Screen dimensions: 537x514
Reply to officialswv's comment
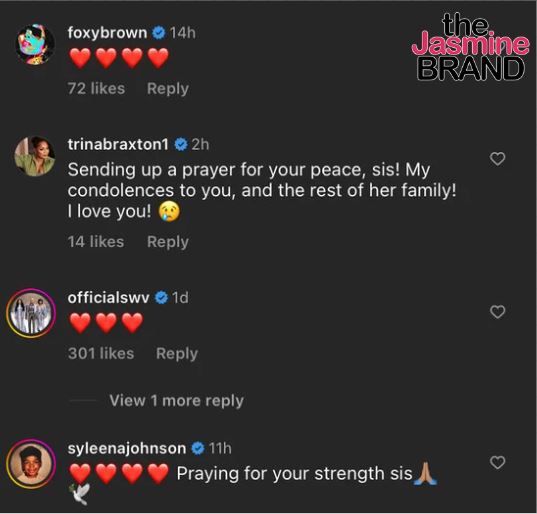click(x=177, y=354)
